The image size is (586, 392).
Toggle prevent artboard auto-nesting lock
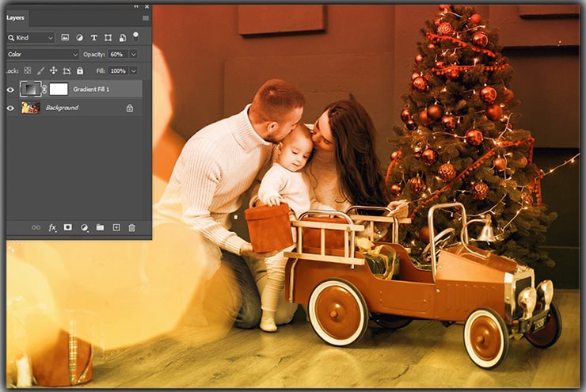pos(67,70)
